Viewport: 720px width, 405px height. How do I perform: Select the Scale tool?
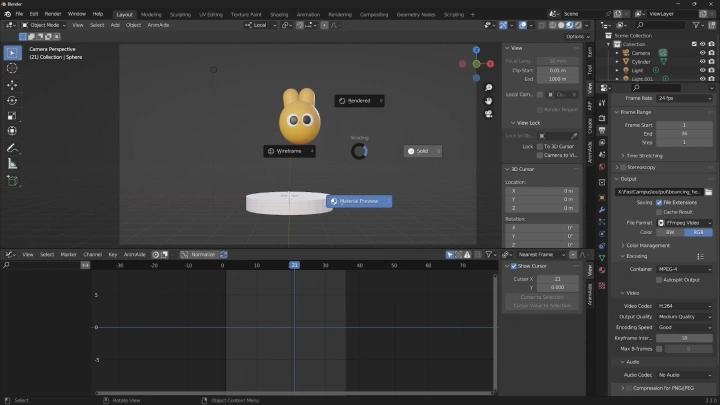tap(12, 116)
